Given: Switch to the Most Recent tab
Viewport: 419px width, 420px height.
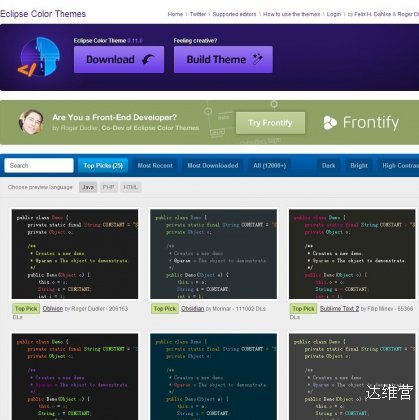Looking at the screenshot, I should click(x=155, y=165).
